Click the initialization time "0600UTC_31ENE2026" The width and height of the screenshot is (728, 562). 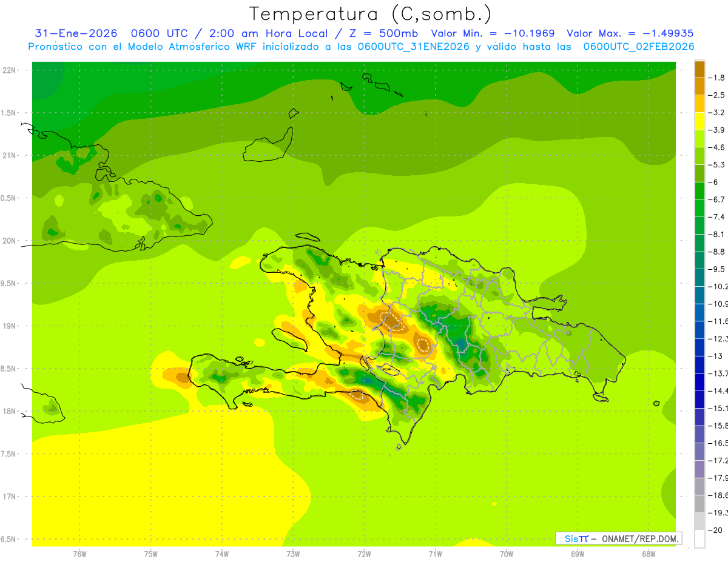click(413, 47)
